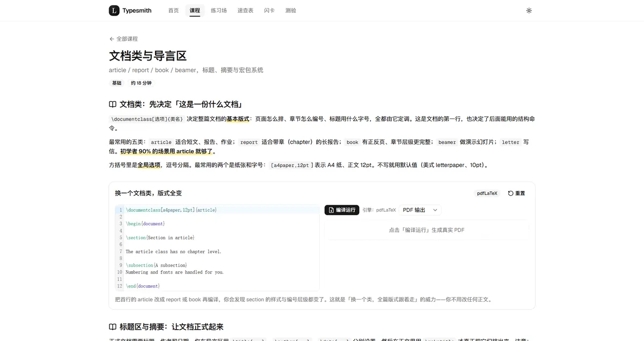This screenshot has width=644, height=341.
Task: Click the 换一个文档类，版式全变 card title
Action: [148, 193]
